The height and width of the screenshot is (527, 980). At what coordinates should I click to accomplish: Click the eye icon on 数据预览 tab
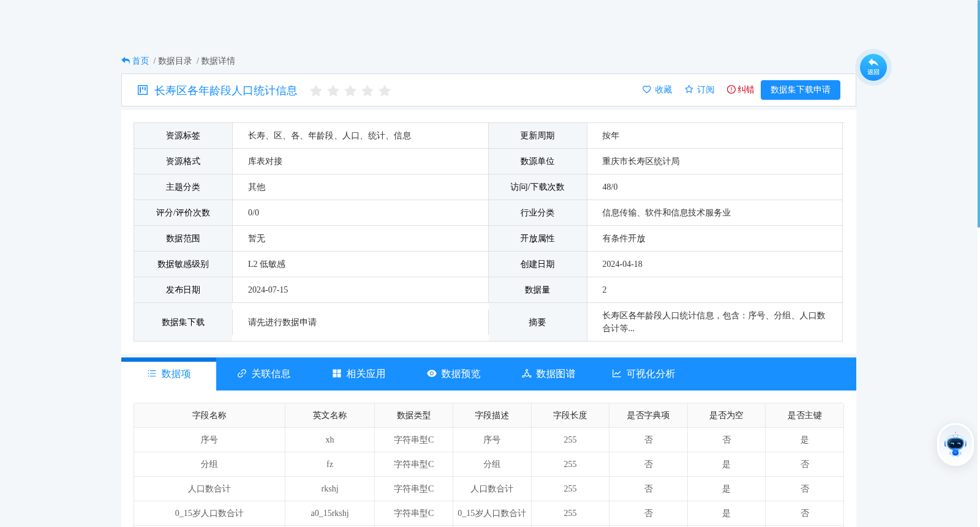(x=432, y=373)
